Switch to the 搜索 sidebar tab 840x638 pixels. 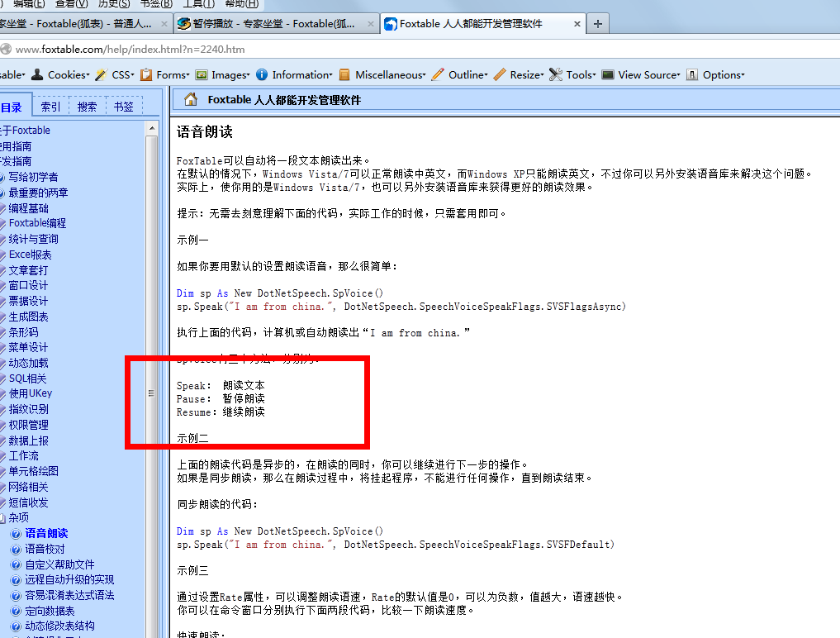coord(88,107)
